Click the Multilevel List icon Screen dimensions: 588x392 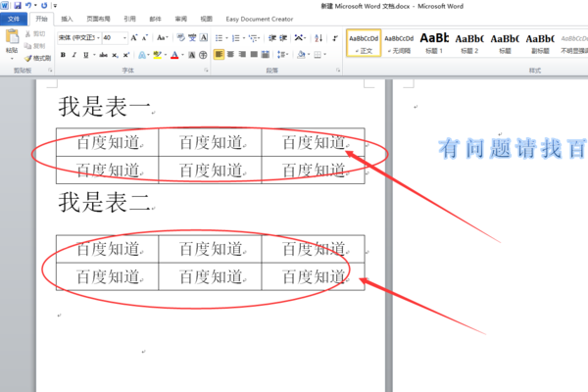tap(253, 38)
